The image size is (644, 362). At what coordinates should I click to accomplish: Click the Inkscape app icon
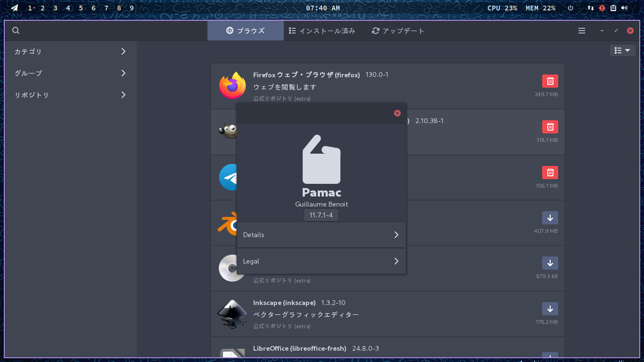pyautogui.click(x=232, y=313)
